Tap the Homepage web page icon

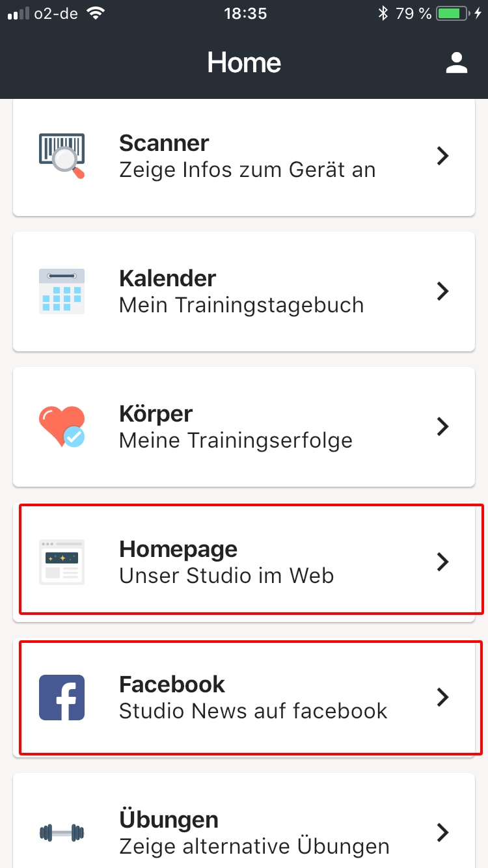(x=62, y=562)
